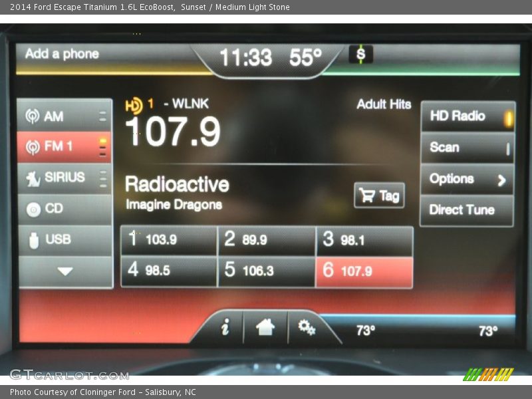
Task: Tap the dollar sign fuel economy icon
Action: coord(360,53)
